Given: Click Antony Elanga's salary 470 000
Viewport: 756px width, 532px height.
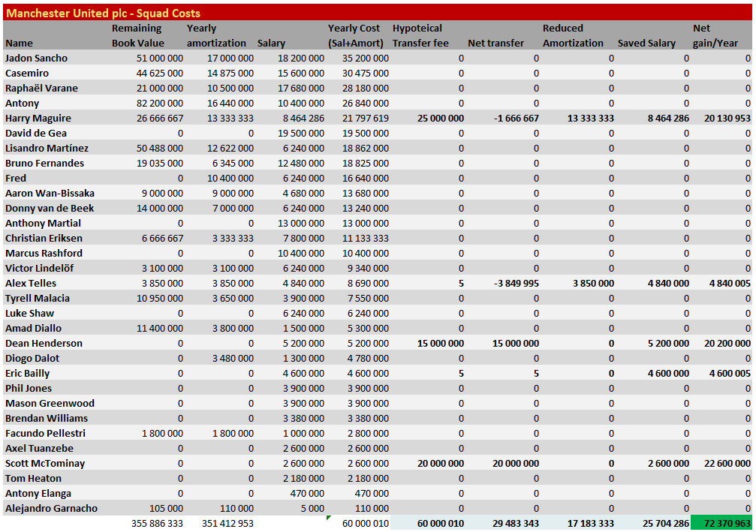Looking at the screenshot, I should (306, 493).
